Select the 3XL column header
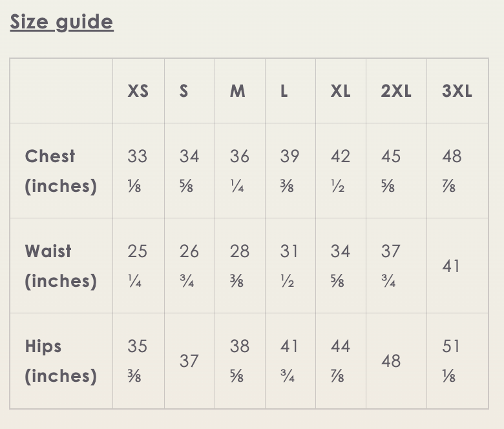The height and width of the screenshot is (429, 504). [457, 91]
